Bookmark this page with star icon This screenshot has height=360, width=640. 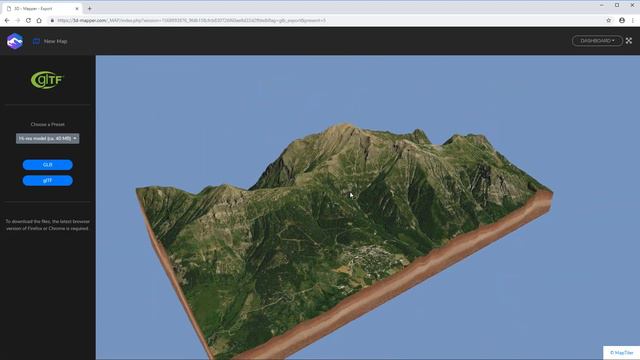[x=609, y=20]
